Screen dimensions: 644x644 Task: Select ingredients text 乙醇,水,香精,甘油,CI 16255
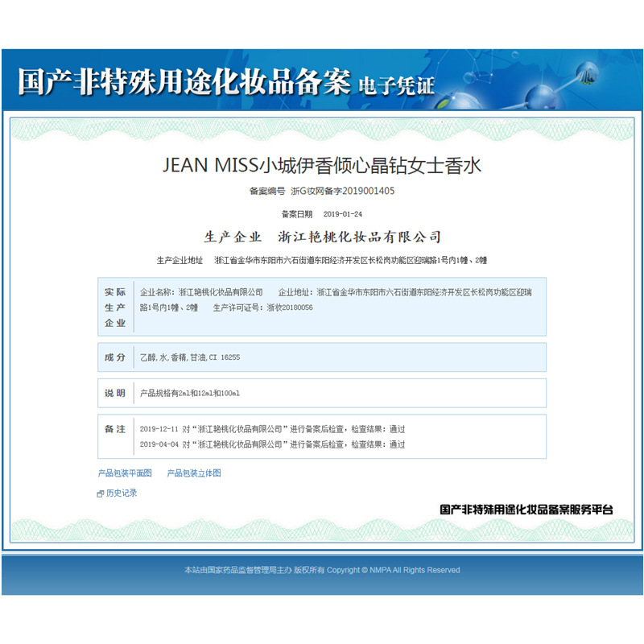[190, 357]
